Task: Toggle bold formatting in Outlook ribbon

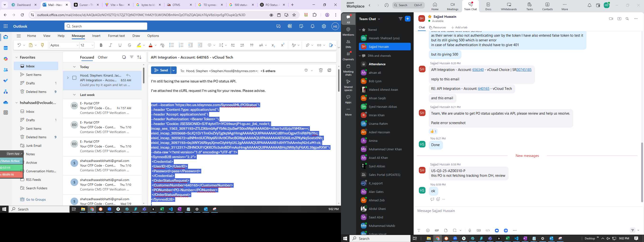Action: coord(101,45)
